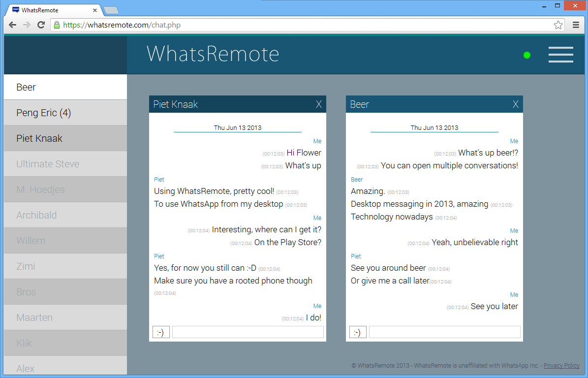Open Maarten contact
Image resolution: width=588 pixels, height=378 pixels.
click(x=65, y=317)
